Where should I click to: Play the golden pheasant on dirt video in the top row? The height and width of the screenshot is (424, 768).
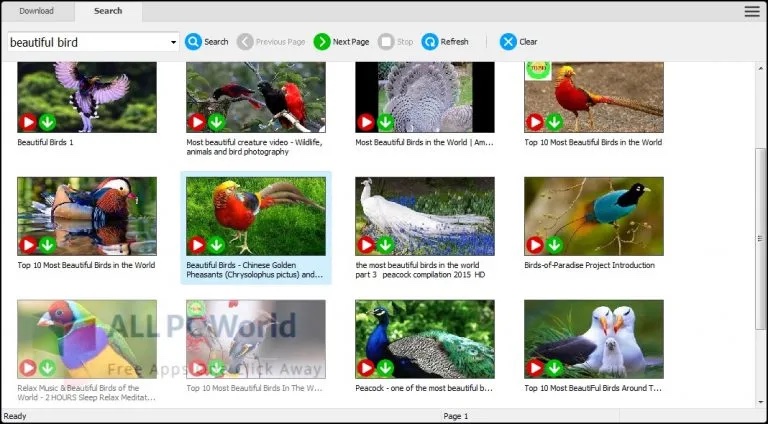(x=534, y=122)
